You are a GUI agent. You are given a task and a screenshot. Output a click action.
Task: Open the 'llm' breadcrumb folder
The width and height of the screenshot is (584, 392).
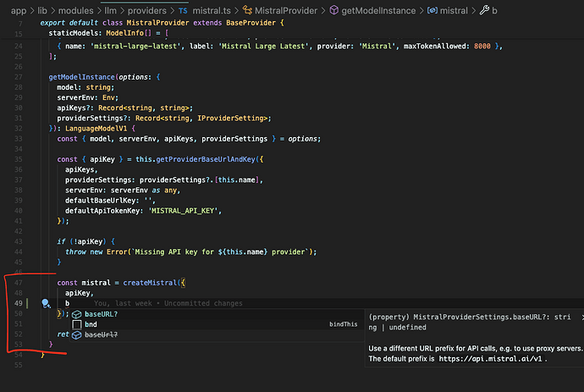pos(111,11)
